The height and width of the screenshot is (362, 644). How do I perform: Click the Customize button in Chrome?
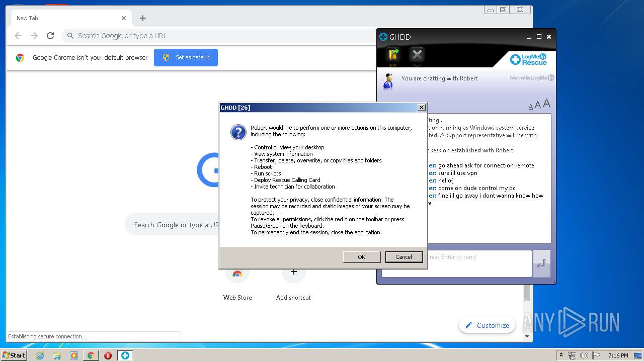[x=487, y=325]
